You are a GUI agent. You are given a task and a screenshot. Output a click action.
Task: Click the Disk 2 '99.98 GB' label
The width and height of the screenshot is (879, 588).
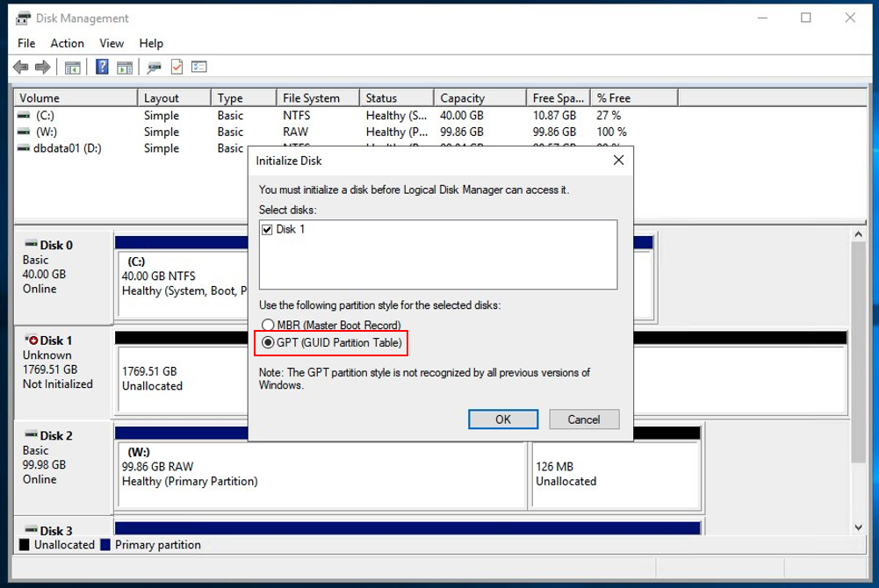pyautogui.click(x=44, y=465)
